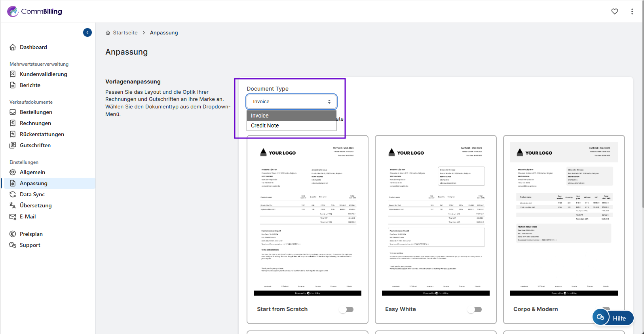Click the heart favorite icon in header

point(614,11)
